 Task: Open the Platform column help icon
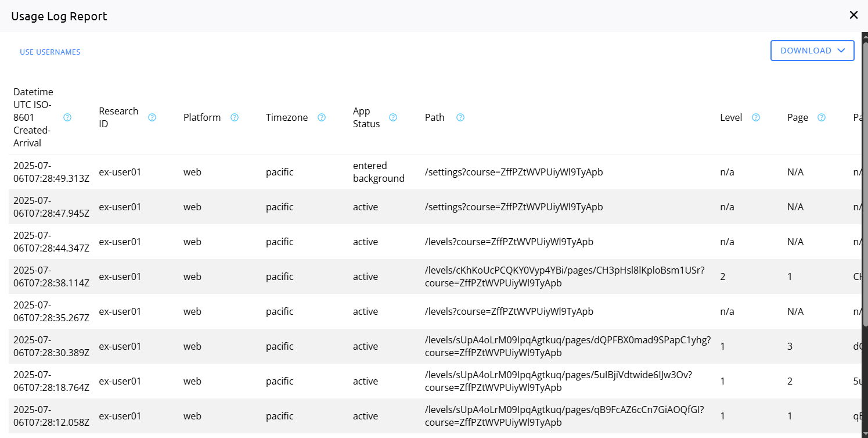click(x=235, y=117)
